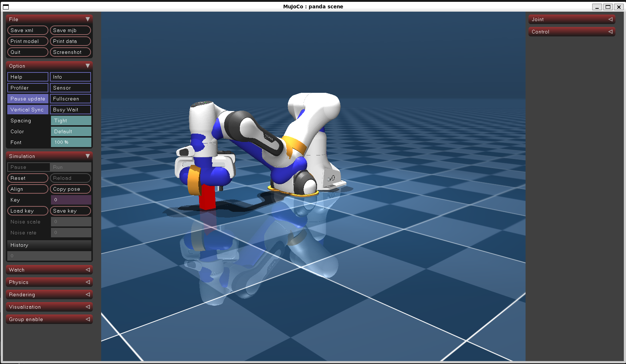Expand the Physics section
This screenshot has height=364, width=626.
pyautogui.click(x=49, y=282)
